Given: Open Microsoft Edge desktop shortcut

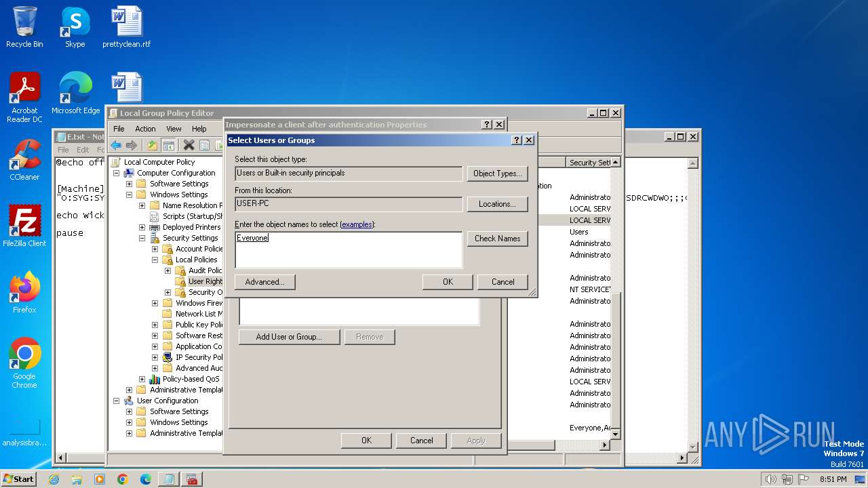Looking at the screenshot, I should point(75,94).
